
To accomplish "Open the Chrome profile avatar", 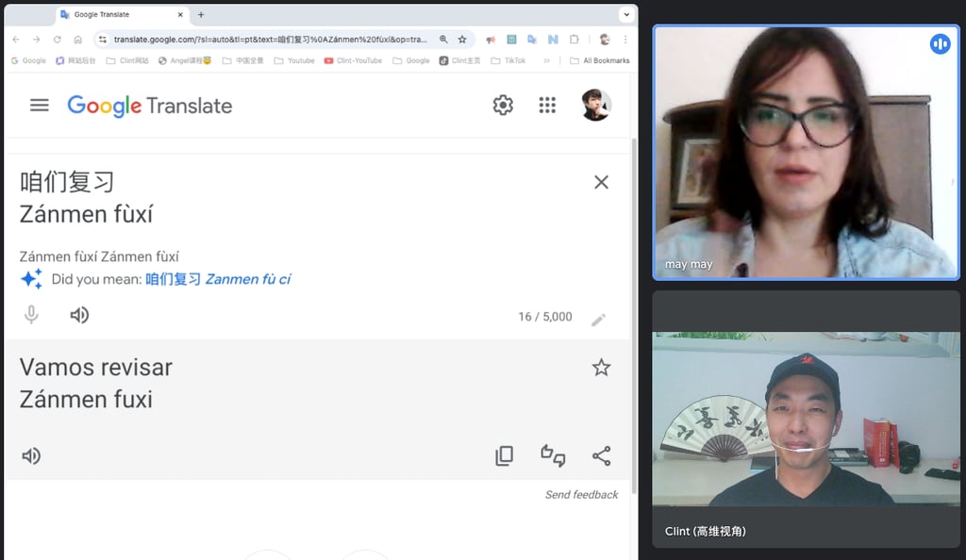I will [x=605, y=40].
